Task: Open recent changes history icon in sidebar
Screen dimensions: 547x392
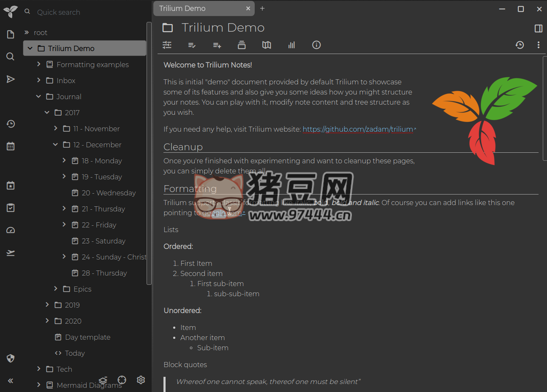Action: 11,124
